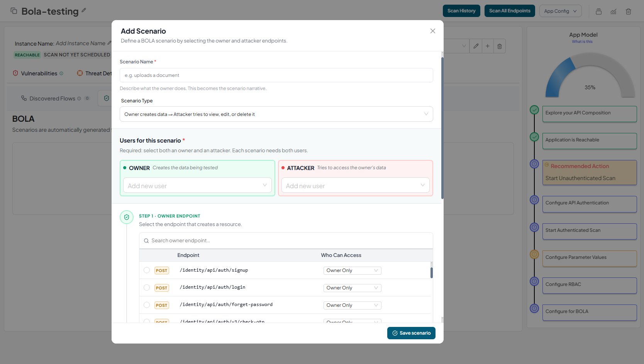Switch to the Discovered Flows tab
This screenshot has height=364, width=644.
point(52,99)
